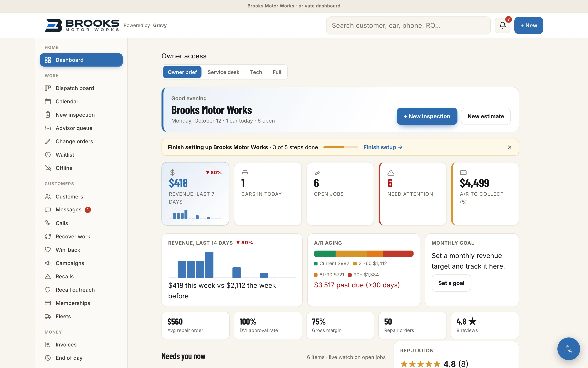
Task: Click the Calls phone icon
Action: [x=48, y=223]
